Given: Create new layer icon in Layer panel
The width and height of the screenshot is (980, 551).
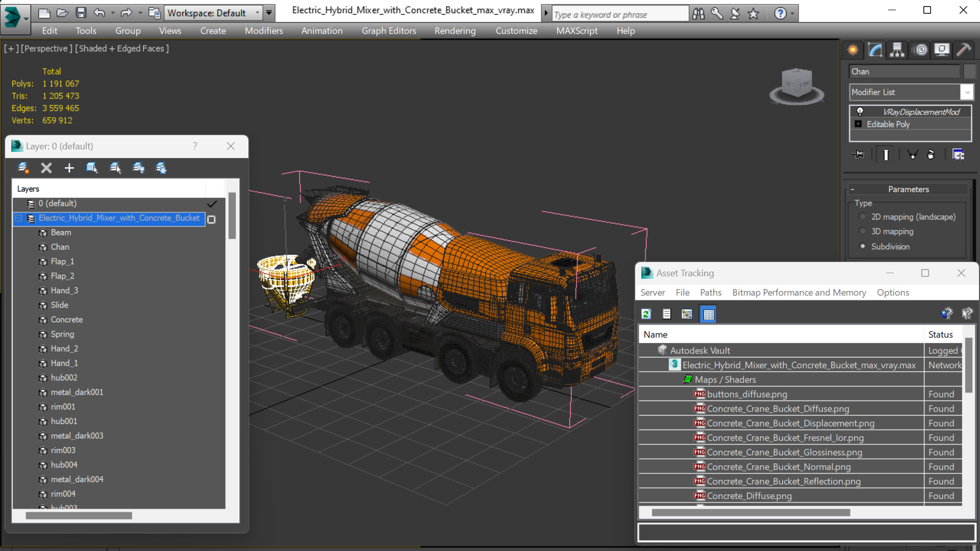Looking at the screenshot, I should (x=23, y=168).
